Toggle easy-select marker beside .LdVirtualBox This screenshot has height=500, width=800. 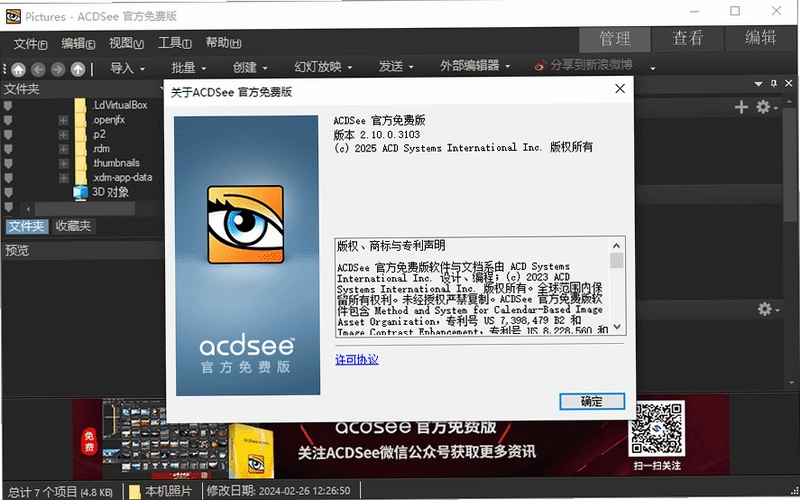[x=8, y=106]
